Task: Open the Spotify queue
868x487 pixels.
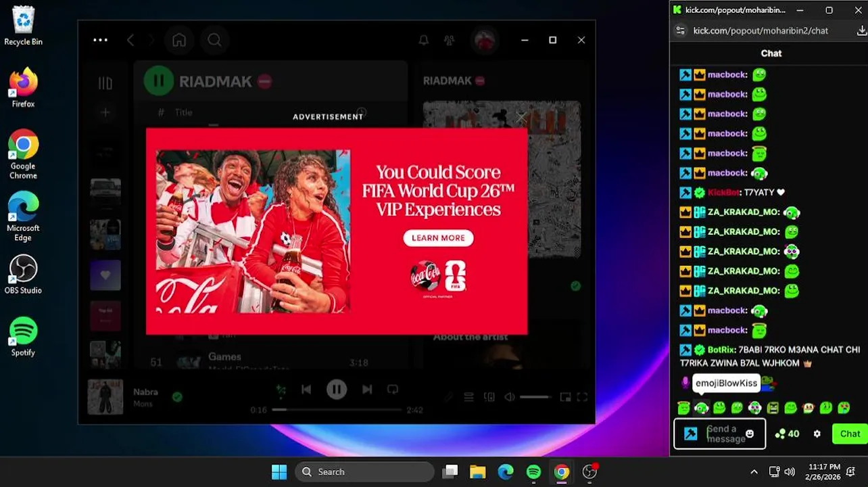Action: coord(468,397)
